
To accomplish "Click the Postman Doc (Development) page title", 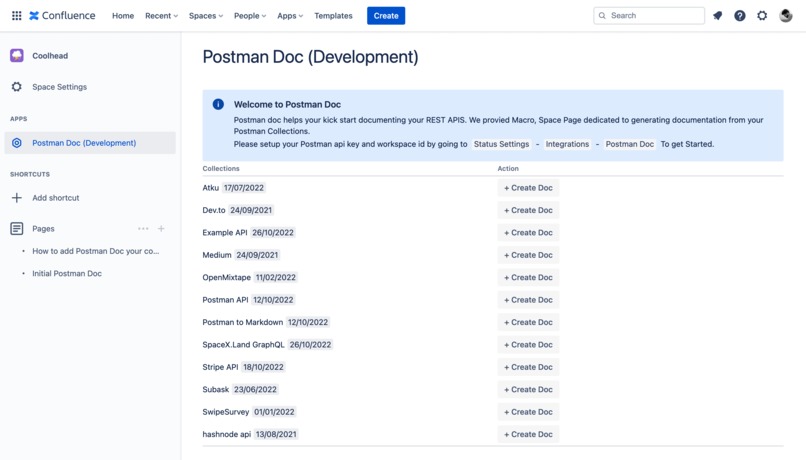I will pyautogui.click(x=310, y=57).
